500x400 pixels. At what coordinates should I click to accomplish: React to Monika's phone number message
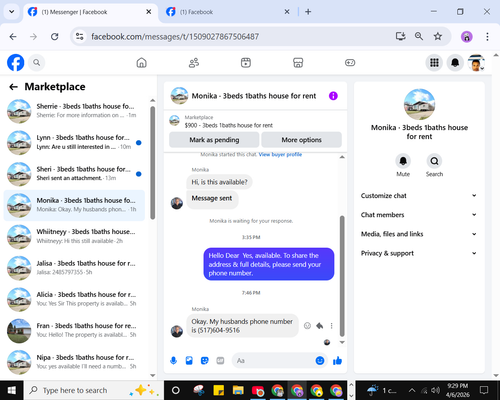pyautogui.click(x=307, y=326)
